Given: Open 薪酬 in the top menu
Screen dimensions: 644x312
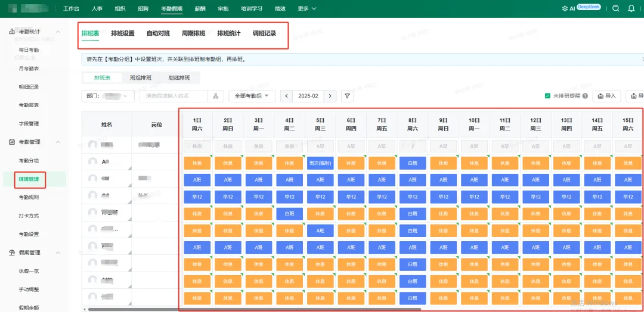Looking at the screenshot, I should pos(200,8).
